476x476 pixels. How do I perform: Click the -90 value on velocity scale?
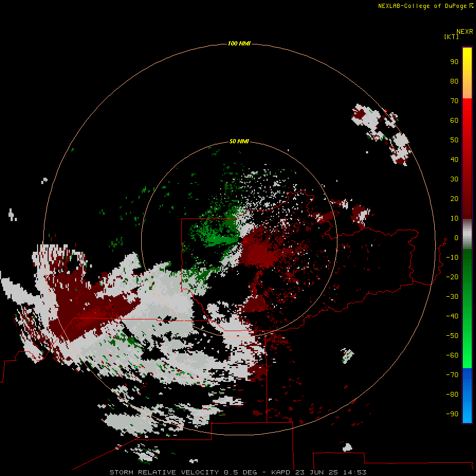pyautogui.click(x=452, y=414)
